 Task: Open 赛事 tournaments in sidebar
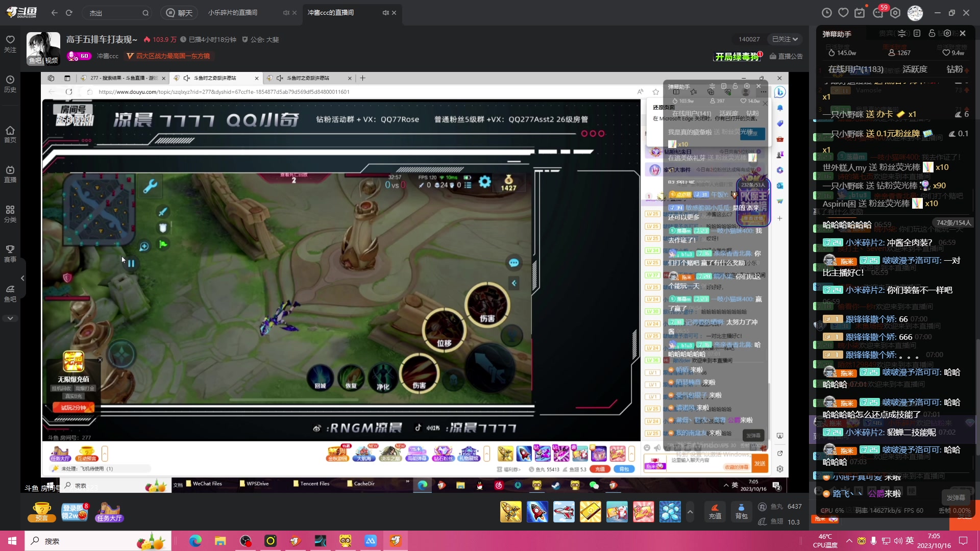click(10, 254)
